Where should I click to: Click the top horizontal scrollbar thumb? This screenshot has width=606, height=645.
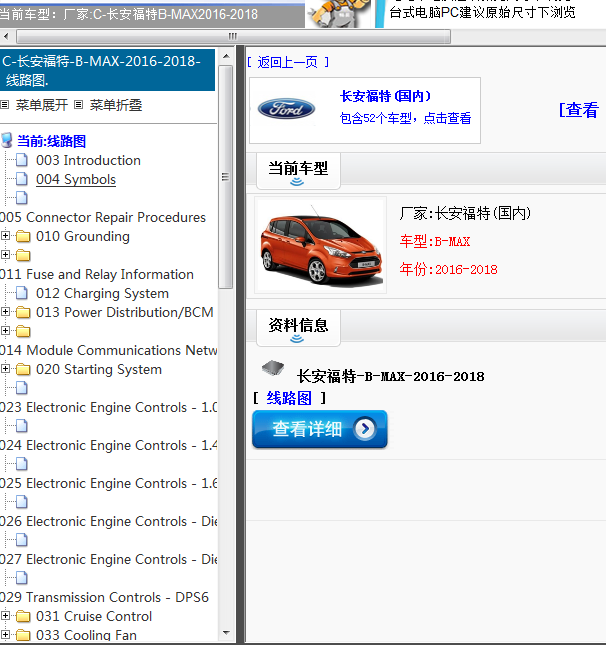pos(233,37)
